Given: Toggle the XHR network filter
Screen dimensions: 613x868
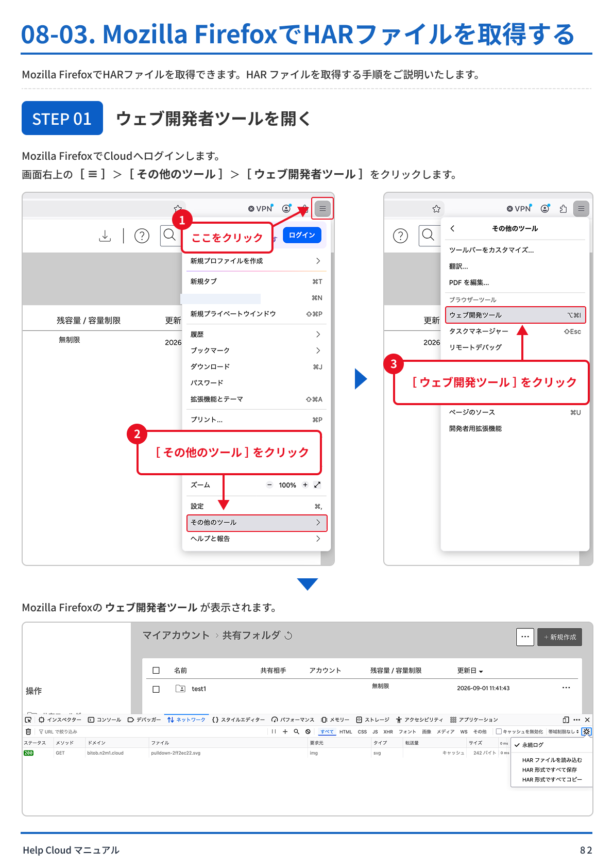Looking at the screenshot, I should [388, 731].
